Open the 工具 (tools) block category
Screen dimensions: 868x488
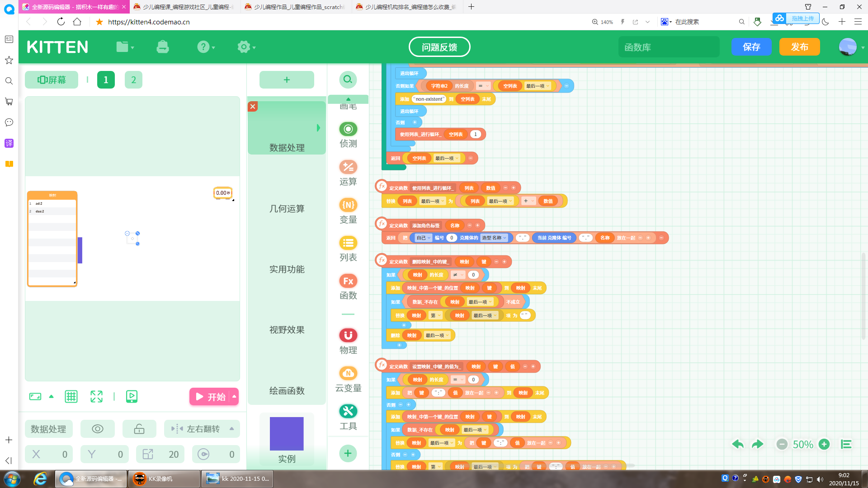pyautogui.click(x=348, y=417)
